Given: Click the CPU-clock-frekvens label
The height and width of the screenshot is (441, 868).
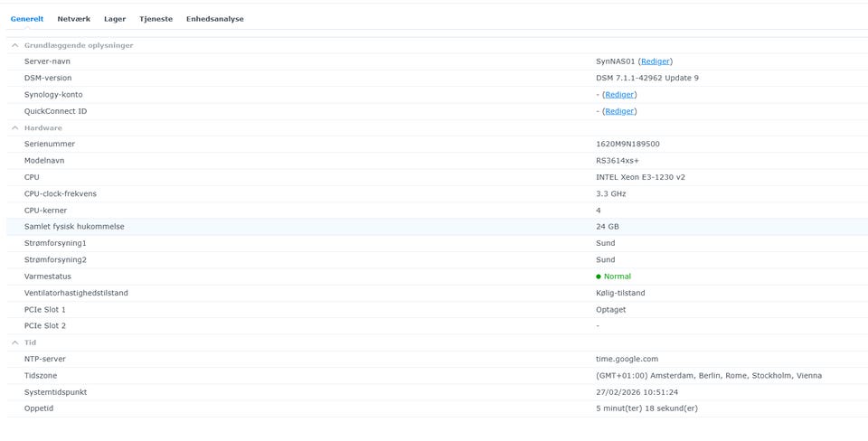Looking at the screenshot, I should 61,193.
